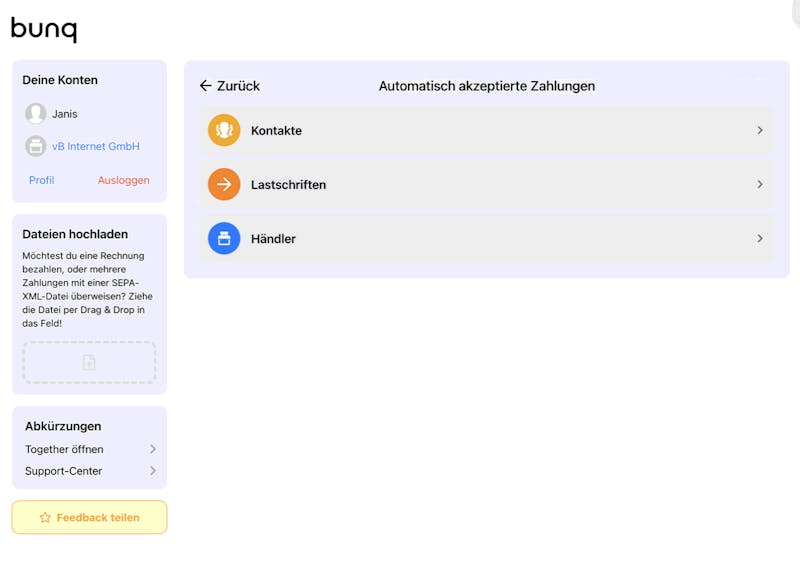800x567 pixels.
Task: Click the SEPA-XML upload description text
Action: (87, 289)
